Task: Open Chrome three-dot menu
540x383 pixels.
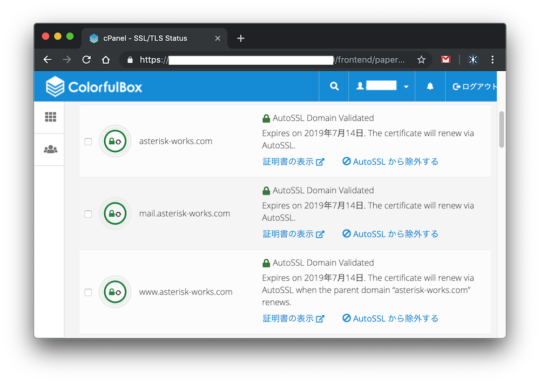Action: click(x=492, y=60)
